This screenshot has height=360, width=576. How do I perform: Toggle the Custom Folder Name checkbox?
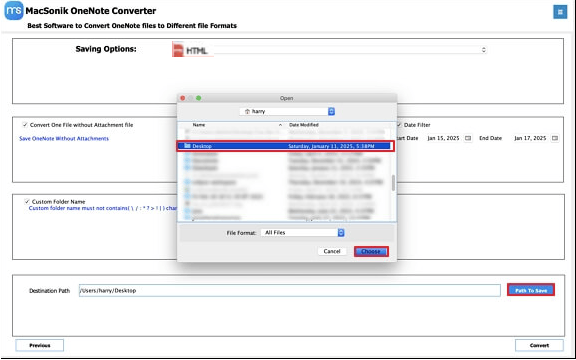[x=27, y=202]
